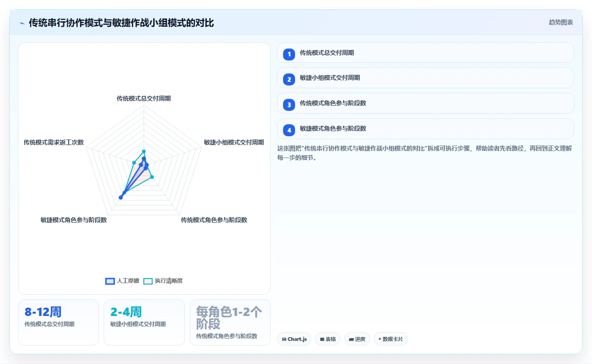
Task: Click radar axis label 敏捷小组模式交付周期
Action: tap(234, 142)
